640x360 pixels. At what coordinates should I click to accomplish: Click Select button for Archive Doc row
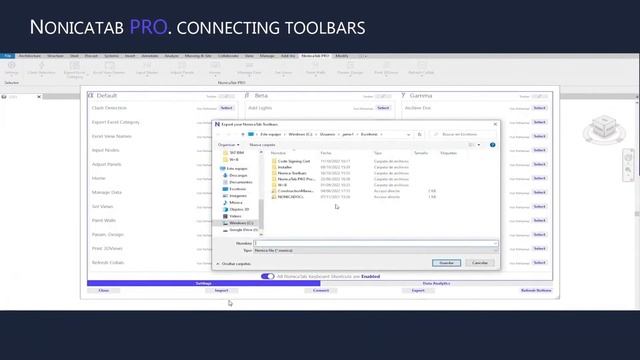point(539,108)
